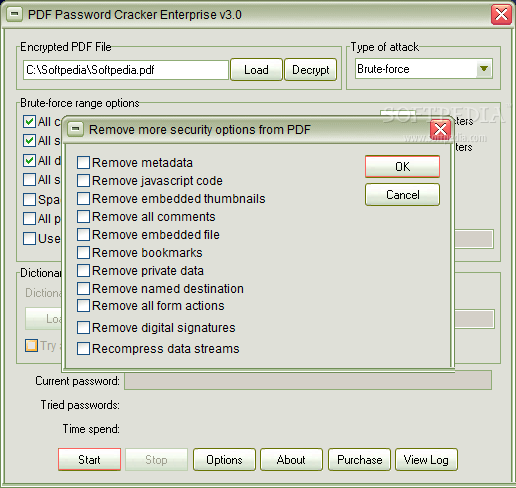
Task: Check Remove named destination
Action: point(83,289)
